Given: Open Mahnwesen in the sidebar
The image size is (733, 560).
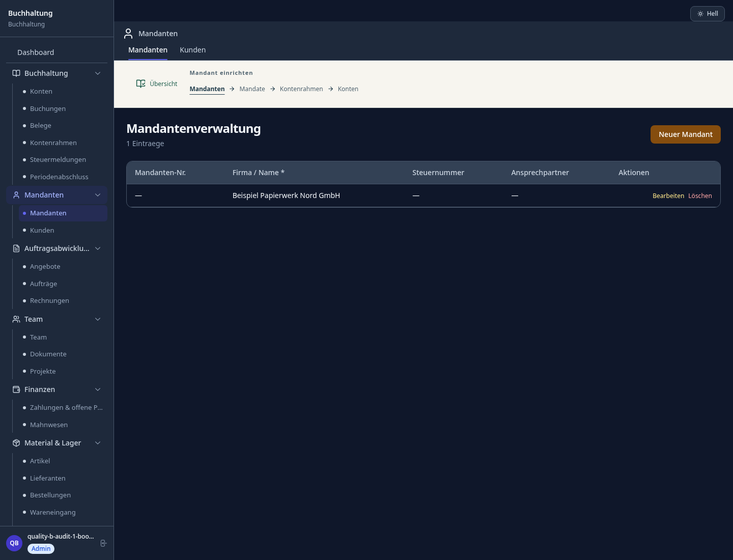Looking at the screenshot, I should coord(63,425).
